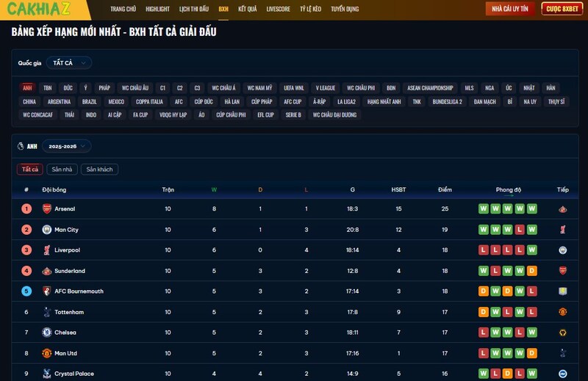Click the Arsenal club crest icon
588x381 pixels.
pyautogui.click(x=47, y=209)
